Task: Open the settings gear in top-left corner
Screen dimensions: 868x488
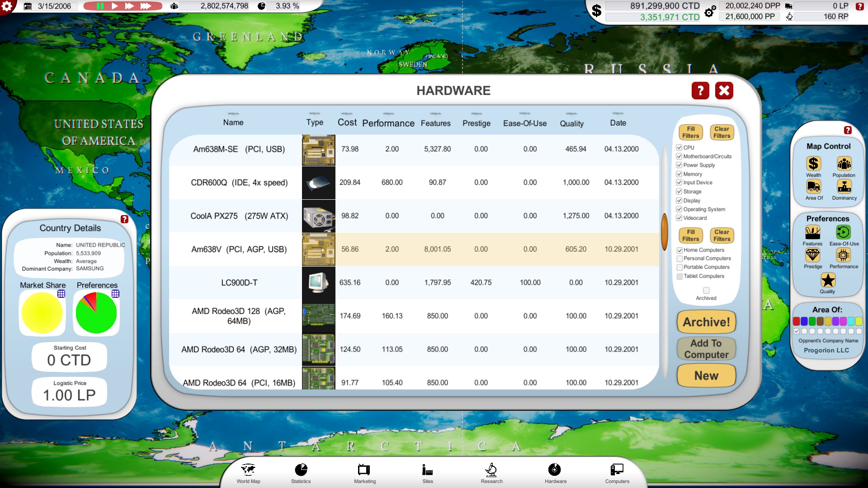Action: [x=8, y=6]
